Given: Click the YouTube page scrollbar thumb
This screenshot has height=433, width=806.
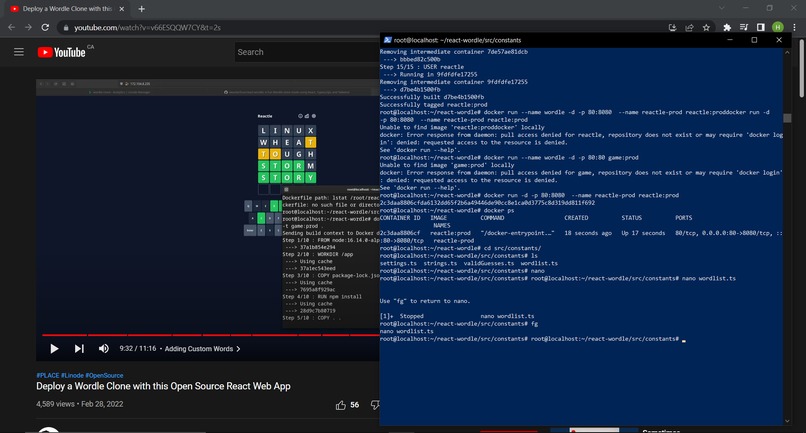Looking at the screenshot, I should (x=802, y=68).
